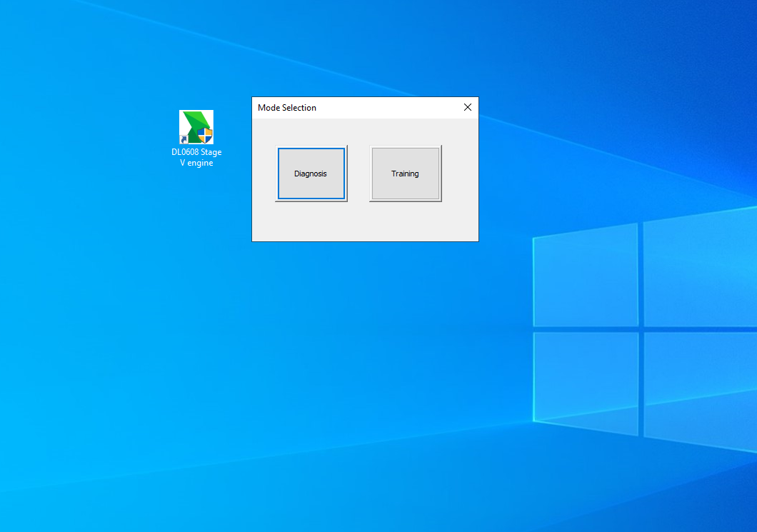Click the Diagnosis button
The image size is (757, 532).
point(311,174)
